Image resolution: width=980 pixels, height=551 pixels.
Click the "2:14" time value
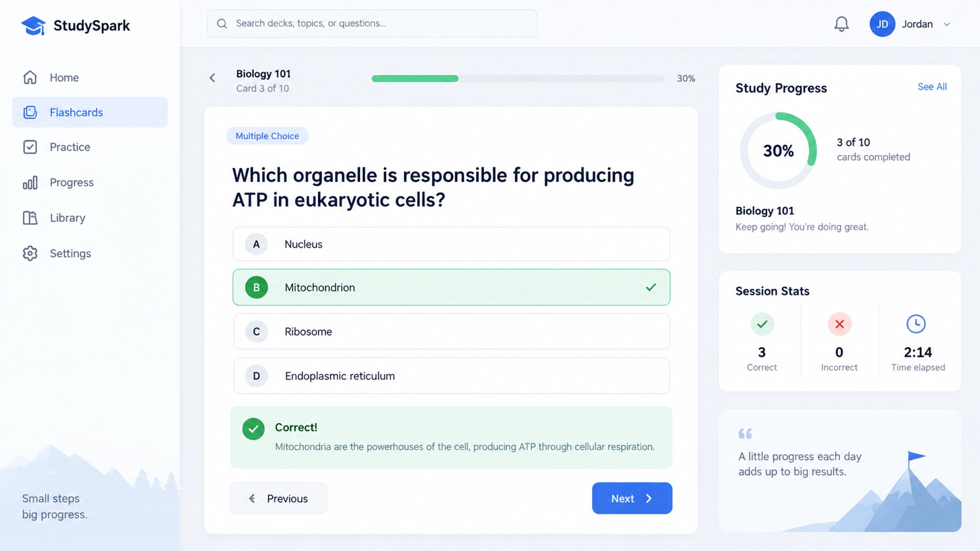coord(918,352)
